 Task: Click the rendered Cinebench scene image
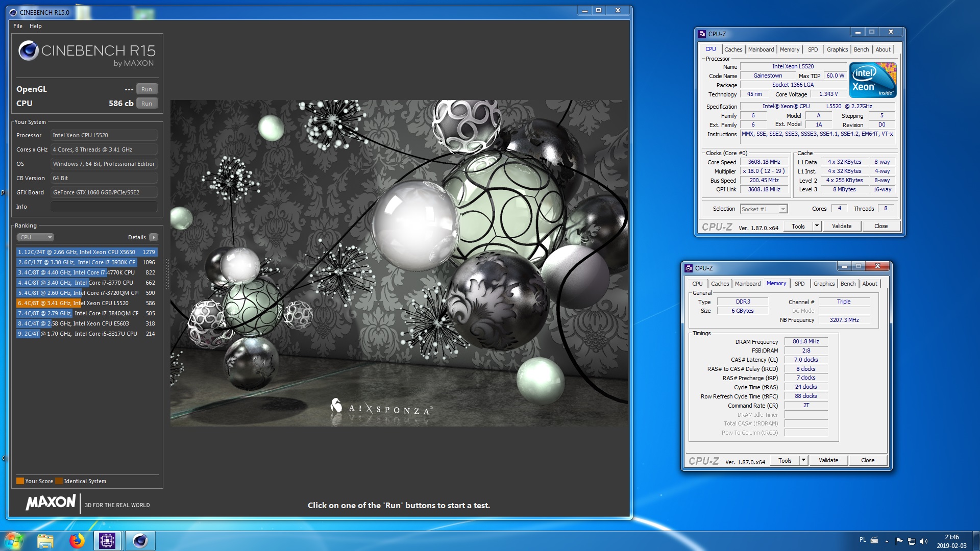point(399,263)
